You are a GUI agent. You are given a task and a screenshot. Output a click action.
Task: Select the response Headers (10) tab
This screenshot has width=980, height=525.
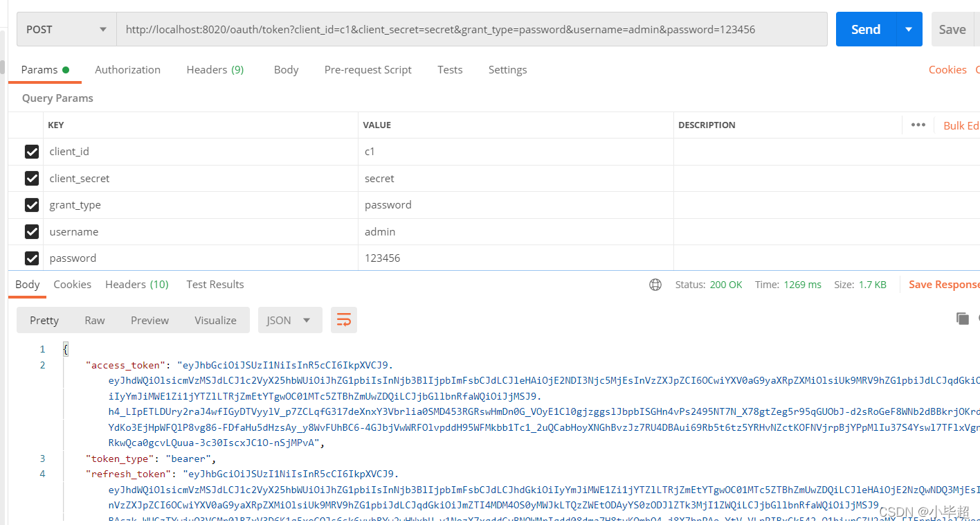137,285
